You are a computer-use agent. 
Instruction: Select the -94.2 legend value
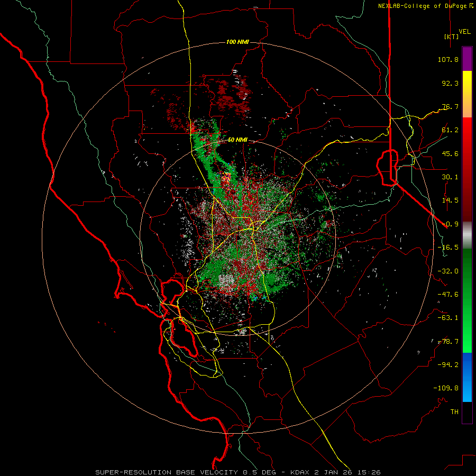point(448,365)
